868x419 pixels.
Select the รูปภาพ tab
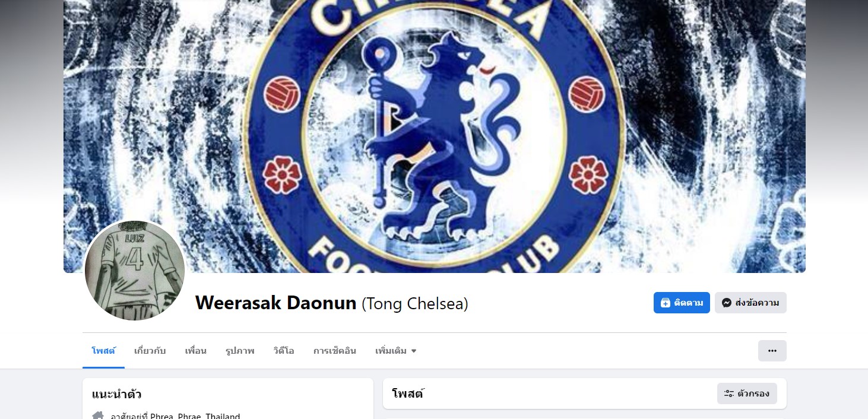click(240, 351)
